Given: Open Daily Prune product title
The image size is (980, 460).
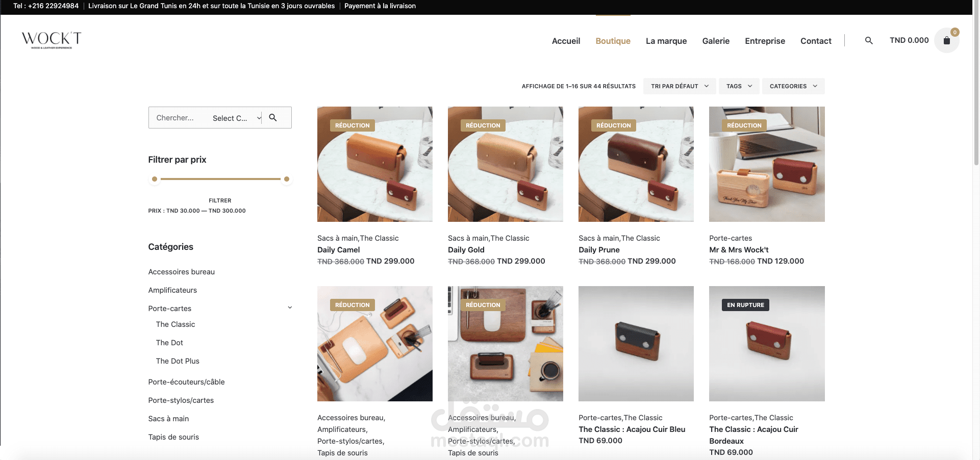Looking at the screenshot, I should point(599,250).
